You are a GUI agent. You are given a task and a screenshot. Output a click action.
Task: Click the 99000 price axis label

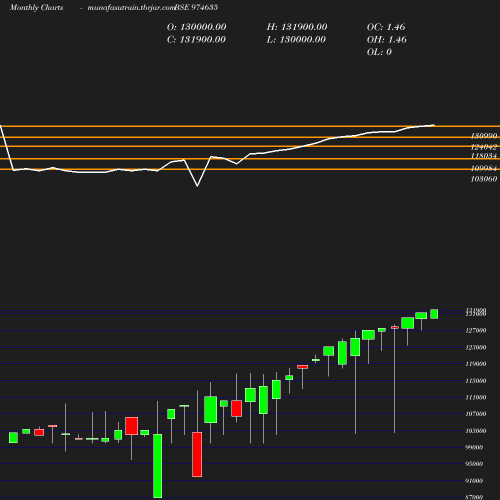474,447
